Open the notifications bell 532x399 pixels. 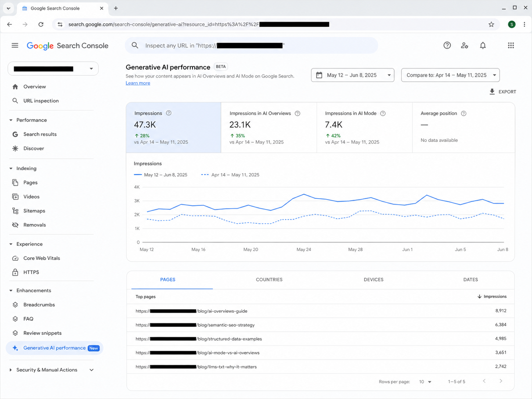(483, 46)
